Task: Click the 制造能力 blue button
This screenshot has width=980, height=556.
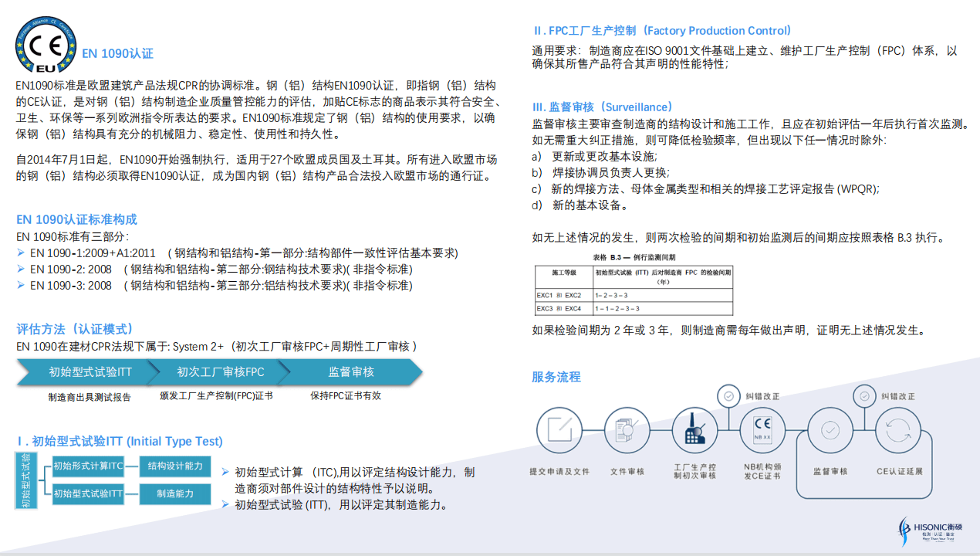Action: 175,494
